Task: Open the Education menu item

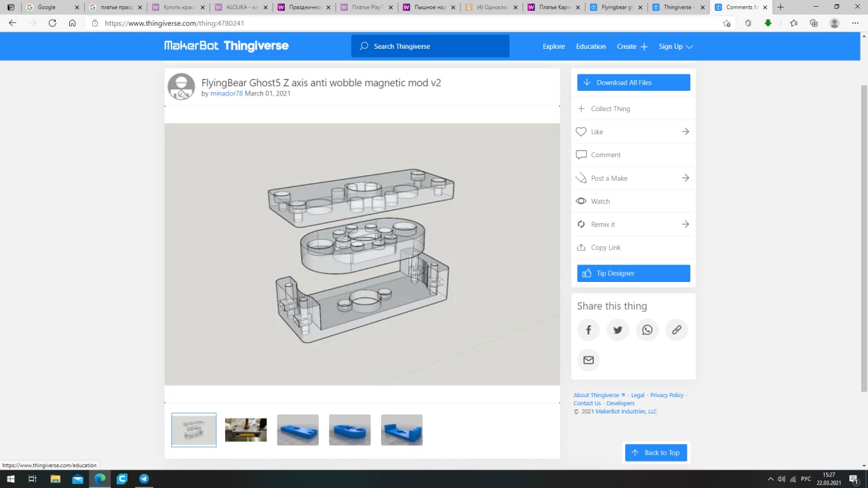Action: click(591, 47)
